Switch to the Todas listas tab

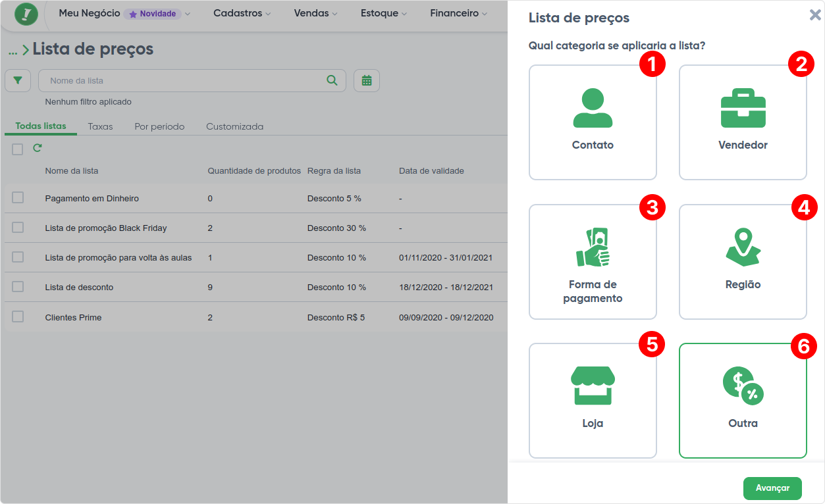point(41,126)
